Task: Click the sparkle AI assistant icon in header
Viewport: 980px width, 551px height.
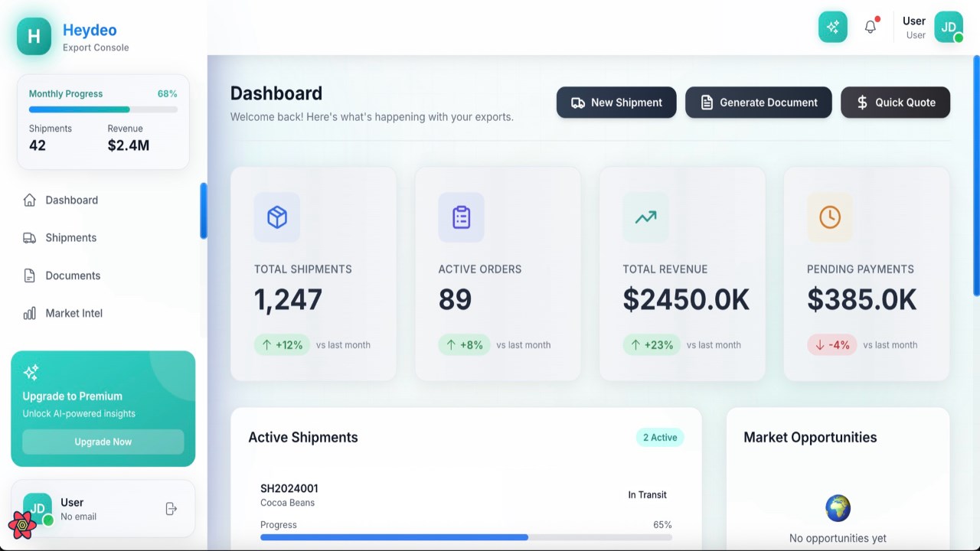Action: tap(832, 27)
